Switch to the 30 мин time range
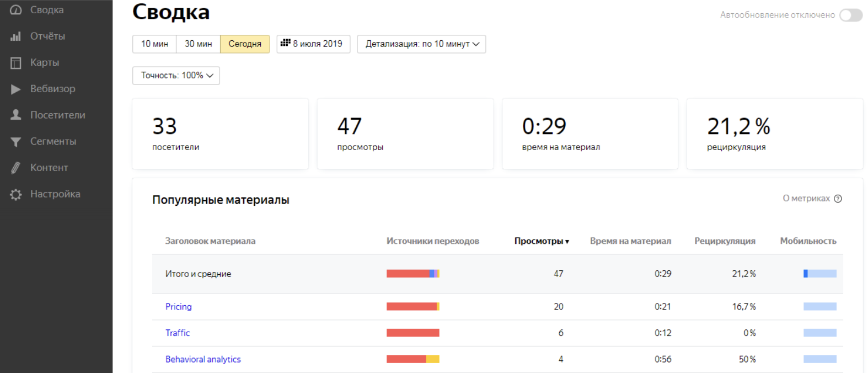The image size is (868, 373). pyautogui.click(x=198, y=44)
